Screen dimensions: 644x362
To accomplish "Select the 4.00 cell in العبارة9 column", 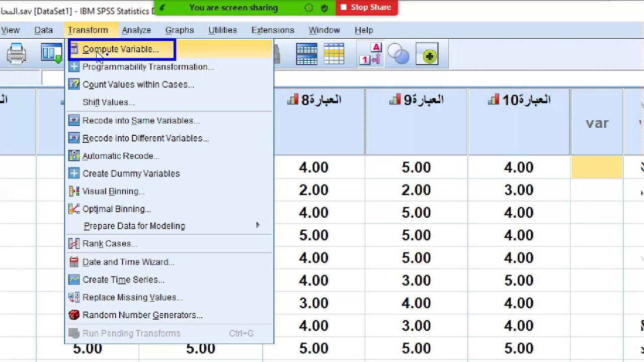I will [x=417, y=303].
